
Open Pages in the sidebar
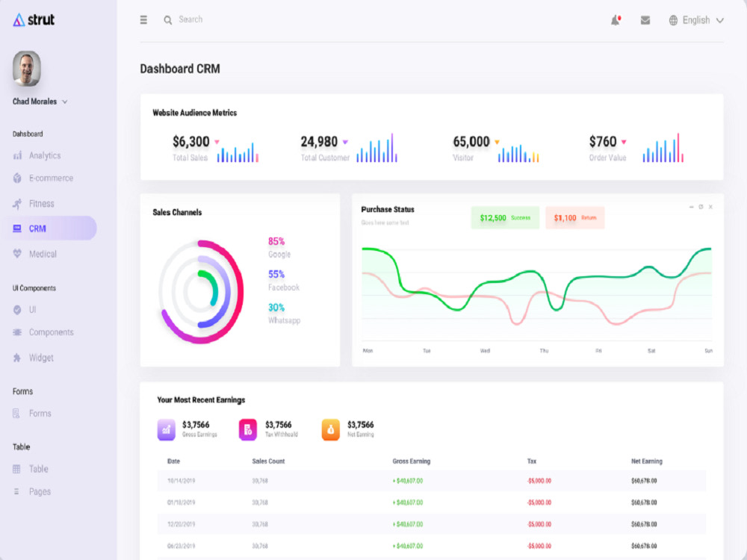pos(40,492)
